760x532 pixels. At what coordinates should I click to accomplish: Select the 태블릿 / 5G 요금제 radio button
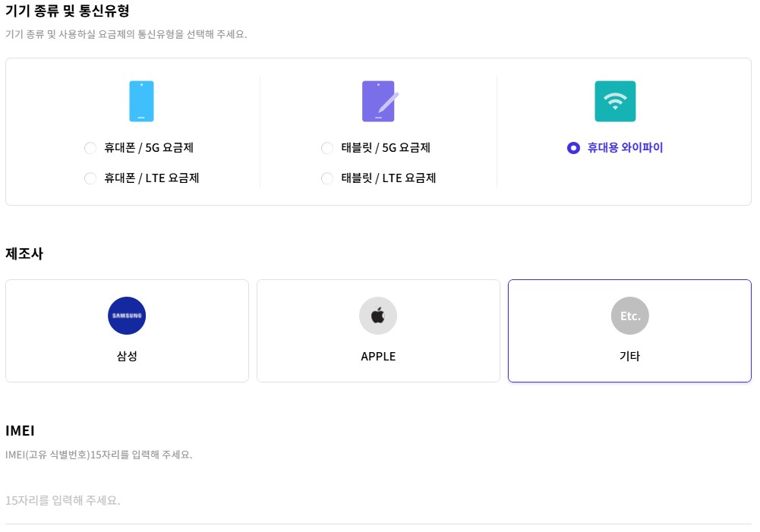327,148
